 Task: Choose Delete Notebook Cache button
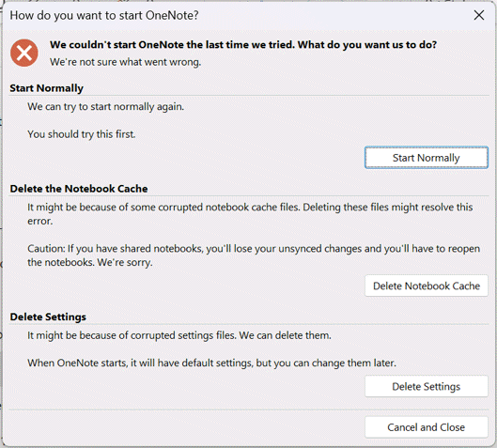pyautogui.click(x=427, y=286)
